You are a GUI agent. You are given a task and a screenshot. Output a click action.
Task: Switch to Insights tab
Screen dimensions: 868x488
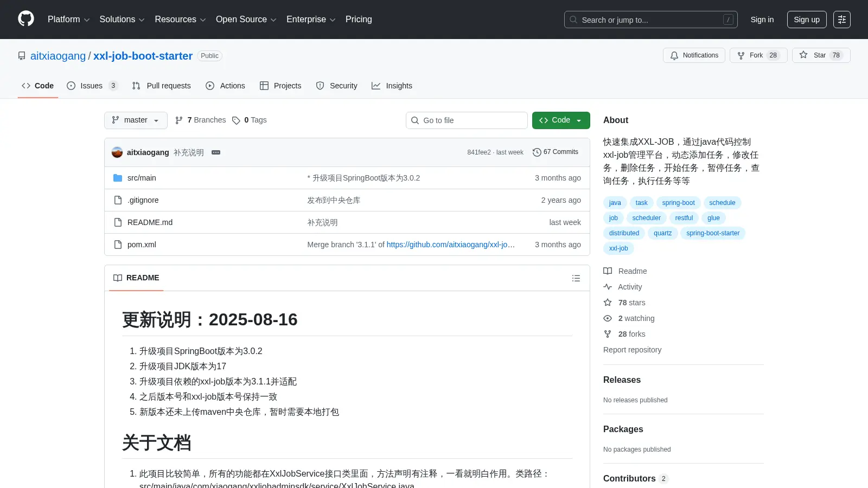point(392,86)
